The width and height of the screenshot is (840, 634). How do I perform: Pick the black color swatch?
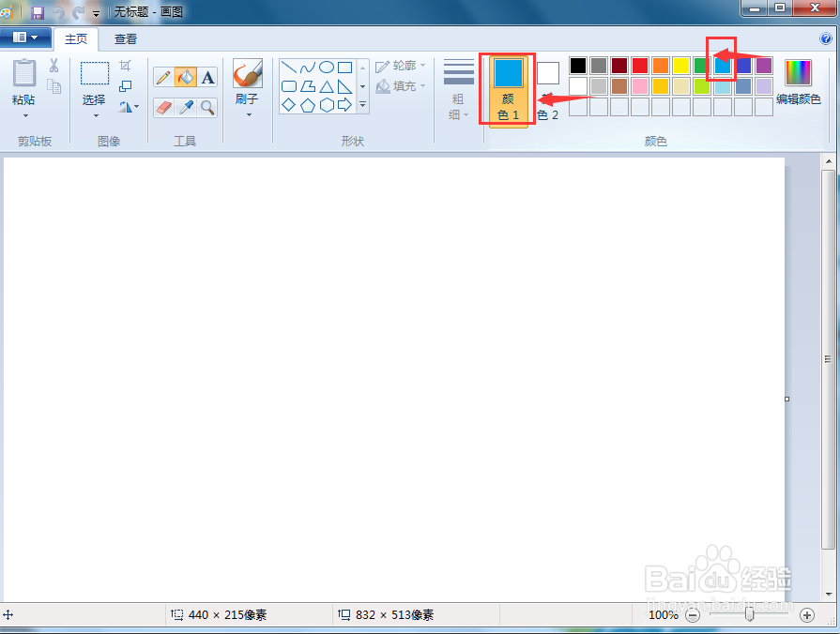pos(578,66)
